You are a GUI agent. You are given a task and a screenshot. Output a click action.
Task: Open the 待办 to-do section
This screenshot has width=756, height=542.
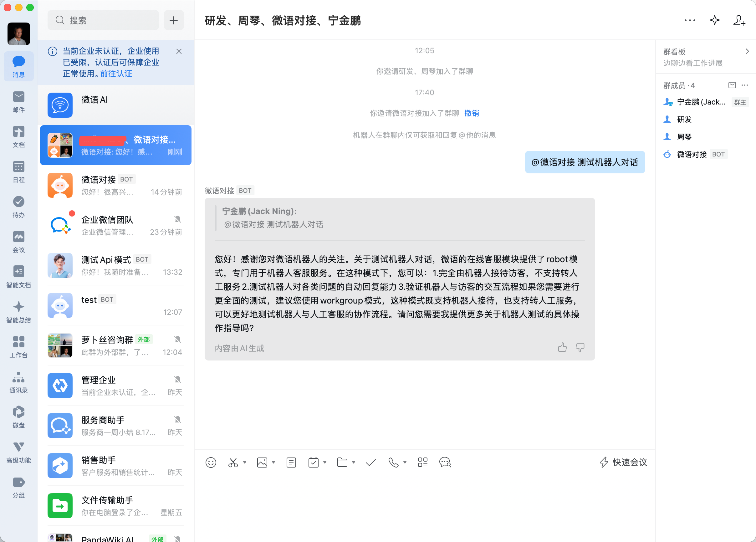point(19,207)
